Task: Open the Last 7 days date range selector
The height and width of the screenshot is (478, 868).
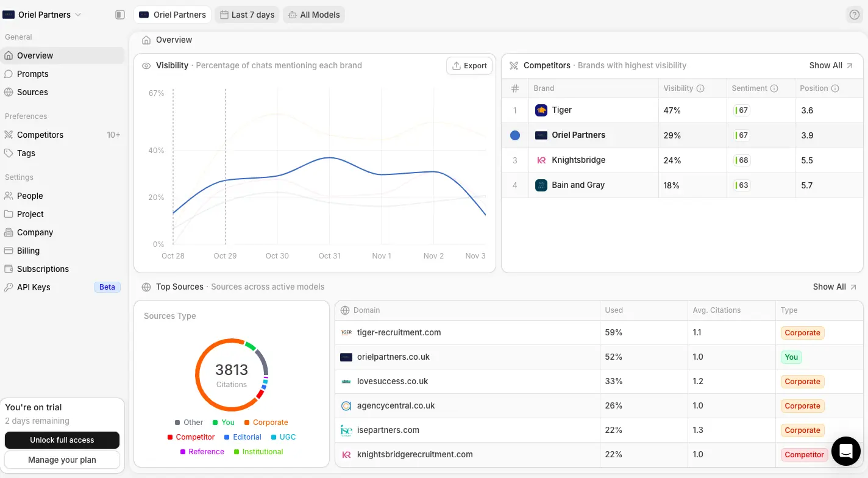Action: pyautogui.click(x=247, y=15)
